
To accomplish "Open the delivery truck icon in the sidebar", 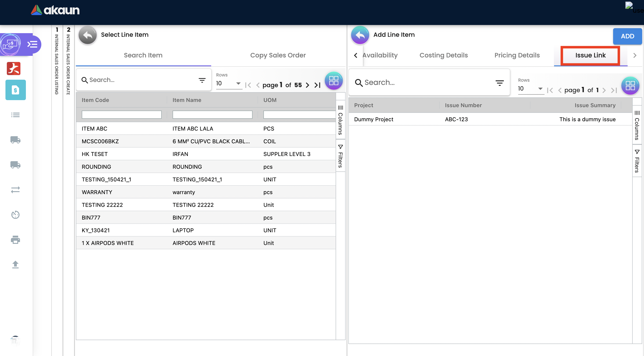I will 15,140.
